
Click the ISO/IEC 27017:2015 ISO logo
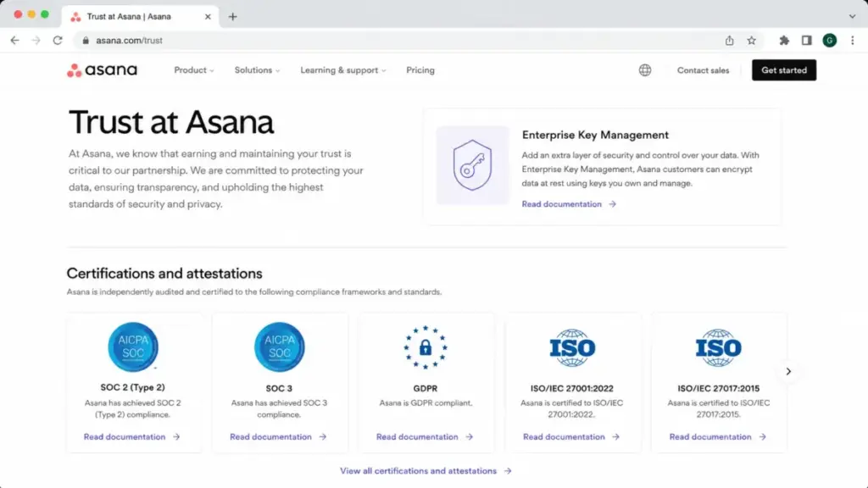click(x=718, y=348)
